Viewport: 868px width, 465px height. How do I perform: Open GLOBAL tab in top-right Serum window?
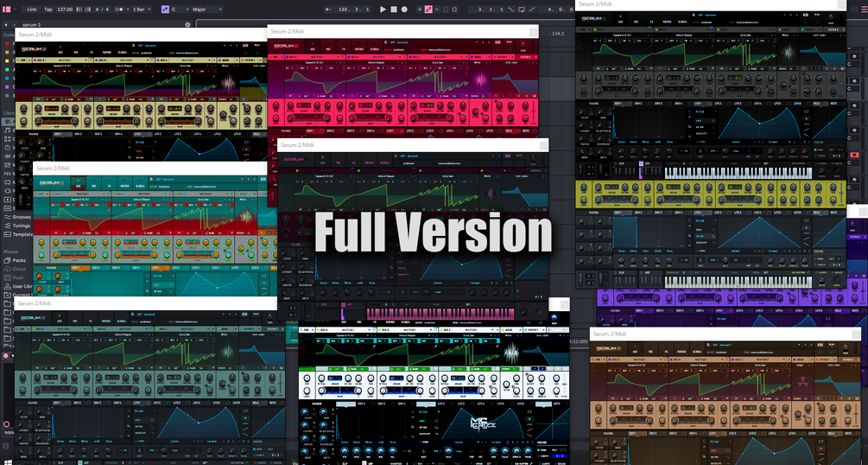(682, 21)
